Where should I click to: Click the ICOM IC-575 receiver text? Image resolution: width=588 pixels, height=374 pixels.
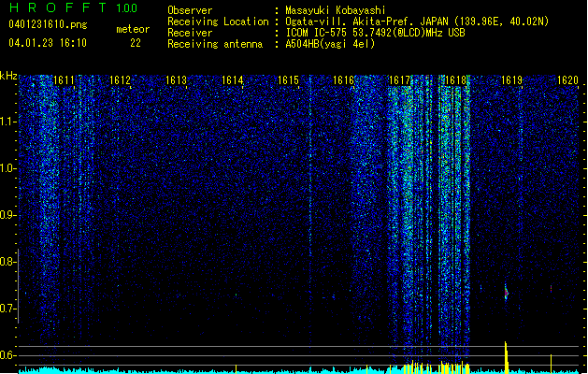coord(375,33)
